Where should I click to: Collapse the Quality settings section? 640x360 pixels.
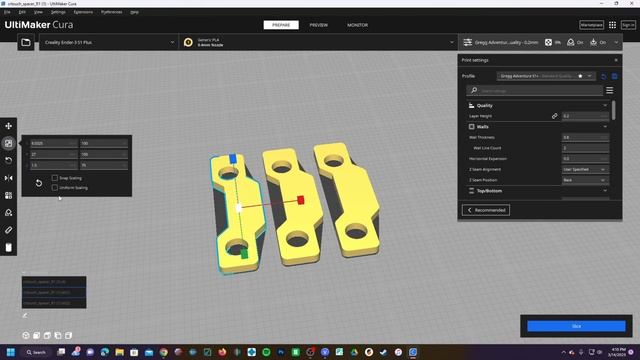(605, 106)
